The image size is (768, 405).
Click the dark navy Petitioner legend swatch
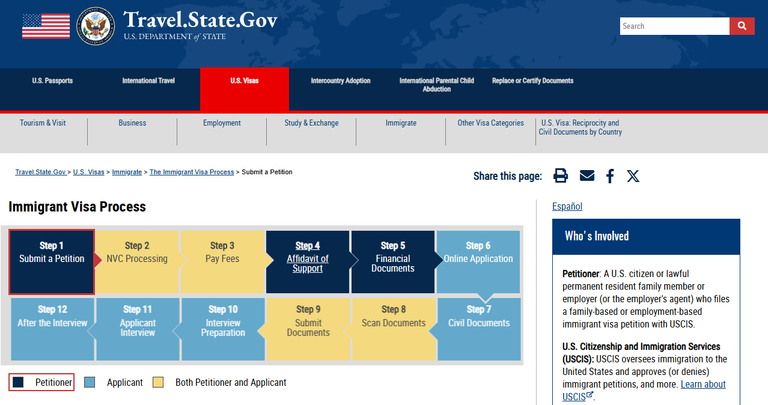pos(18,382)
